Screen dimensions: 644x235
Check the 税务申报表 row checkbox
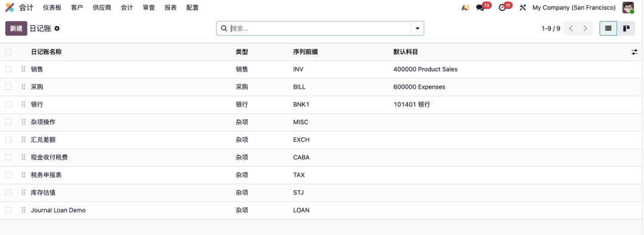click(8, 175)
